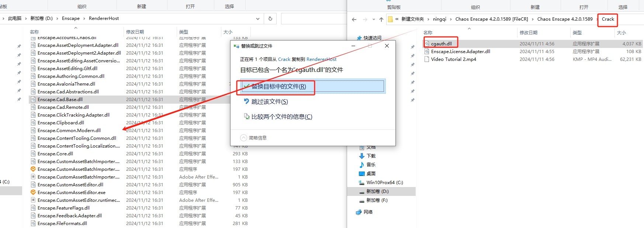Image resolution: width=644 pixels, height=228 pixels.
Task: Click 此电脑 breadcrumb in left window
Action: pos(15,18)
